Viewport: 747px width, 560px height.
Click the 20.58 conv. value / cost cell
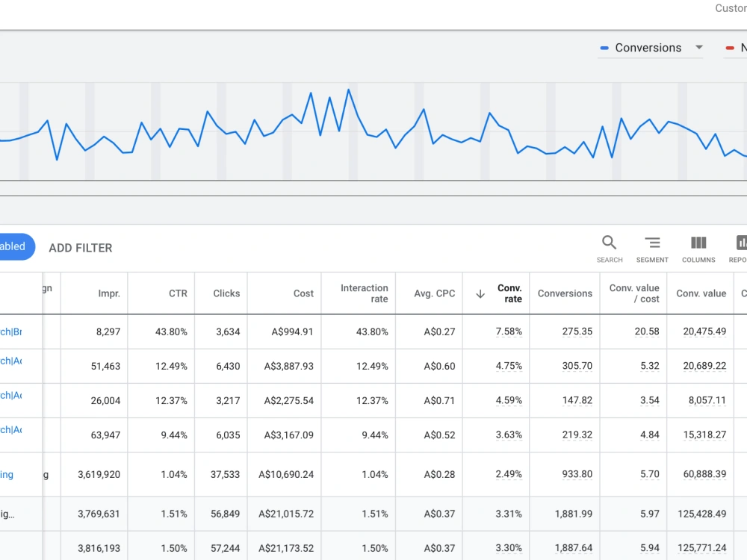(647, 332)
